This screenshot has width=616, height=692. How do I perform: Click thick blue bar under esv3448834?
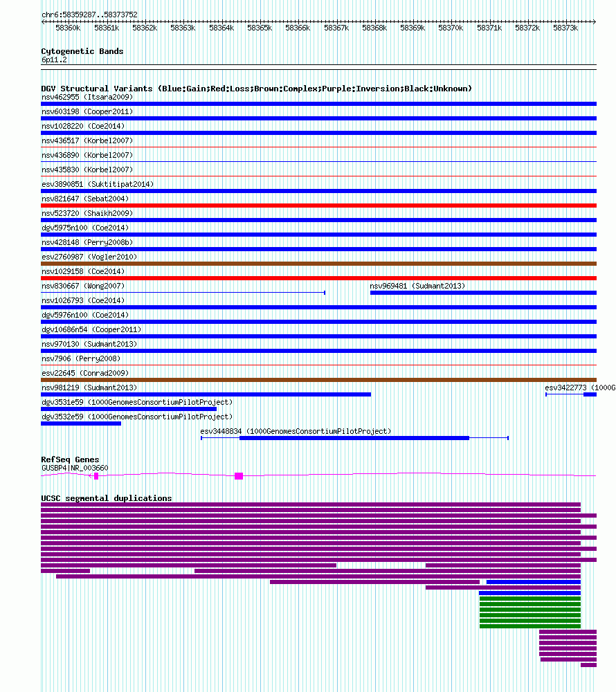354,439
